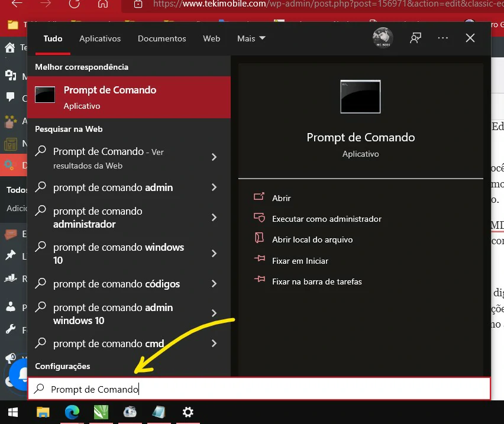Click the Abrir open-window icon
This screenshot has width=504, height=424.
click(259, 196)
